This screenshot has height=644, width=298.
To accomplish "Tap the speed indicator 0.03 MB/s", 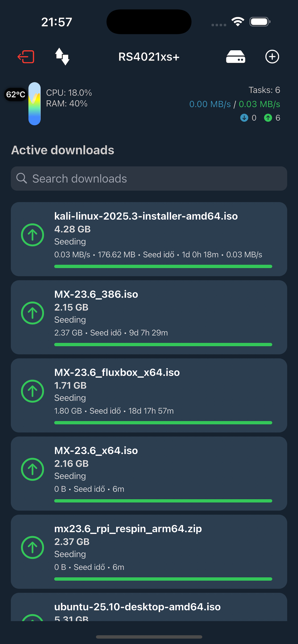I will click(x=259, y=104).
